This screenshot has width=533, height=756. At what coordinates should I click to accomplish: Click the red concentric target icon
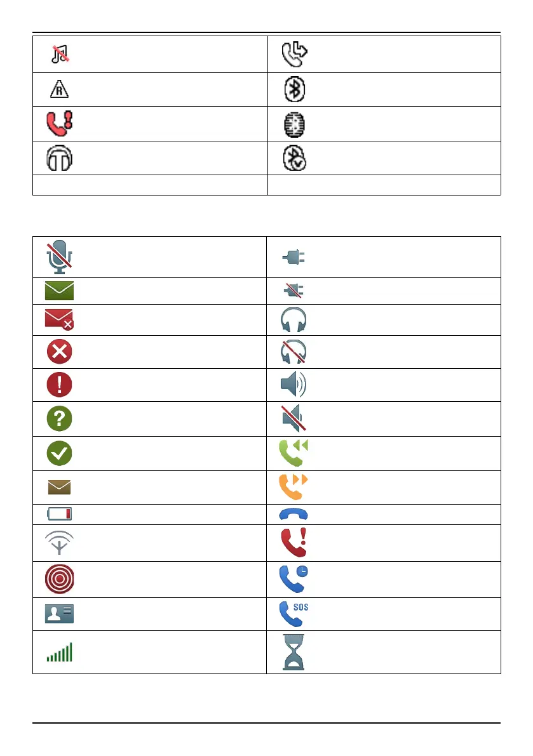coord(59,579)
